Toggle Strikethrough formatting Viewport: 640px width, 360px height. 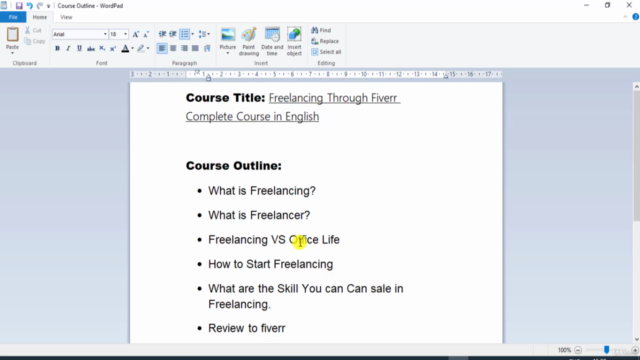point(91,49)
